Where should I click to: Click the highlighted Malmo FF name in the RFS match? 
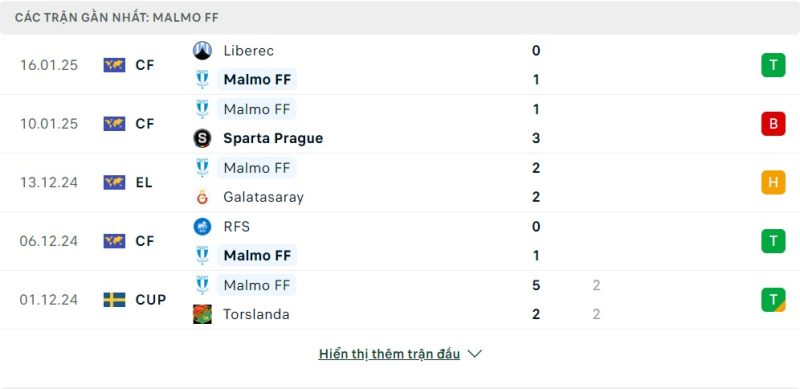click(257, 255)
